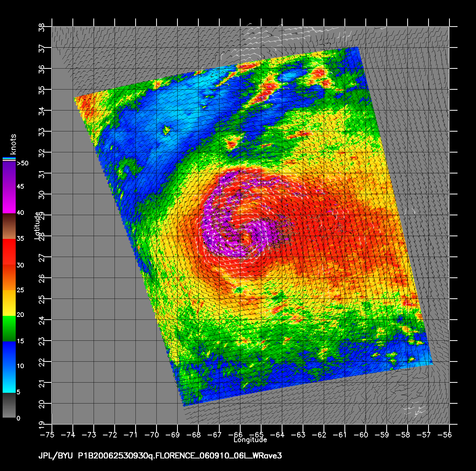Click the longitude tick label '-69'

click(173, 435)
